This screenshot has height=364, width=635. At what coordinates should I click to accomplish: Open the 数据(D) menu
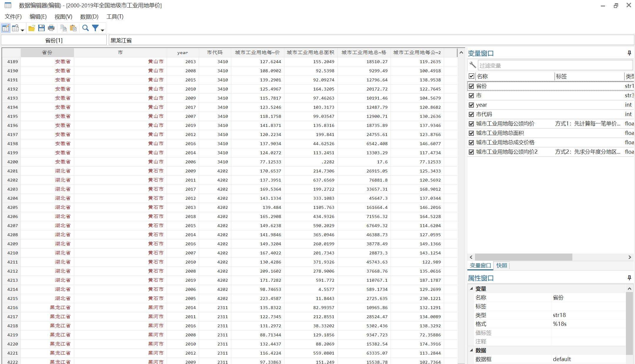tap(89, 17)
